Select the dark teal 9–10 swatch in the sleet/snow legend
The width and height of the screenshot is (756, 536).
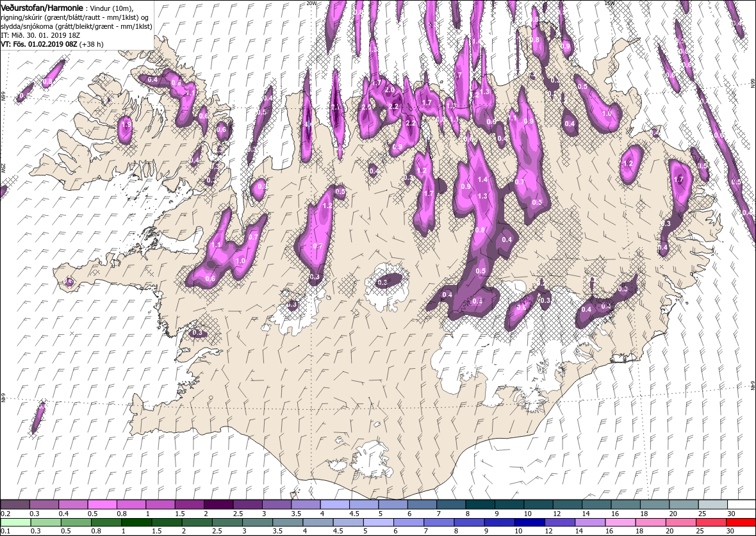pyautogui.click(x=509, y=505)
